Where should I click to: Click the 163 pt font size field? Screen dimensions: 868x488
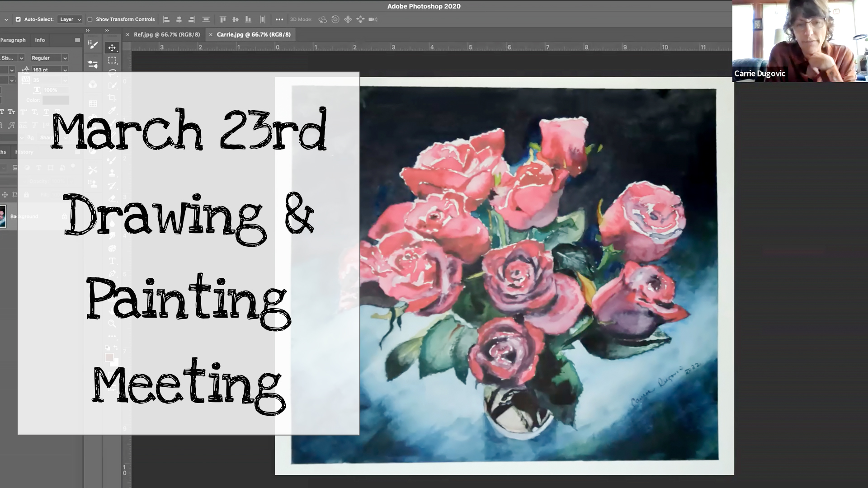(x=46, y=70)
